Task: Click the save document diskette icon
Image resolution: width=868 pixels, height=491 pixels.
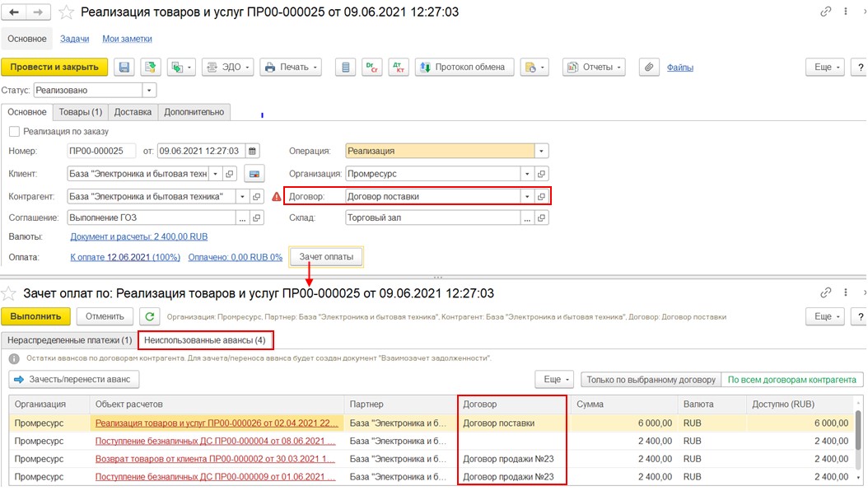Action: (x=124, y=67)
